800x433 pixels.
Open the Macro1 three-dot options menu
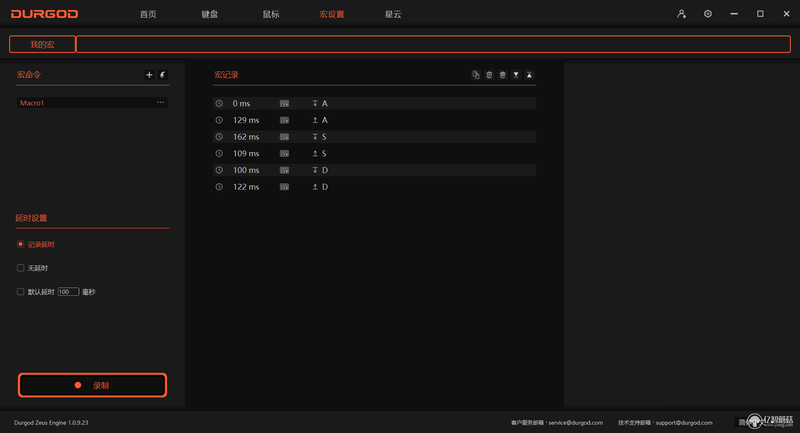[161, 103]
